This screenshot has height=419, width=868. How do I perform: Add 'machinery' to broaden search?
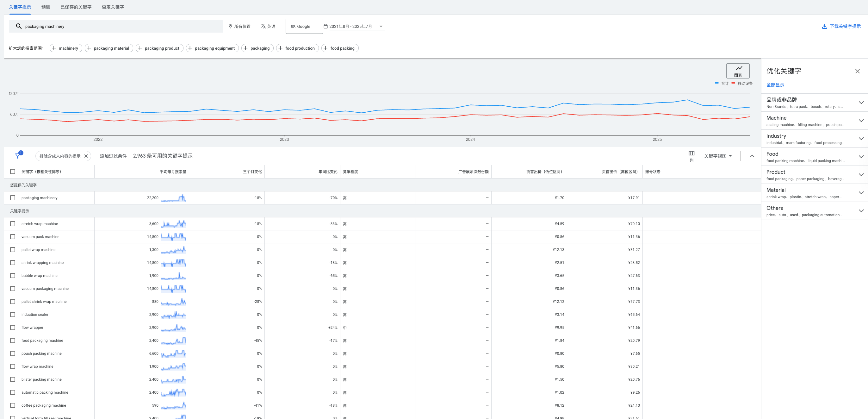[66, 48]
